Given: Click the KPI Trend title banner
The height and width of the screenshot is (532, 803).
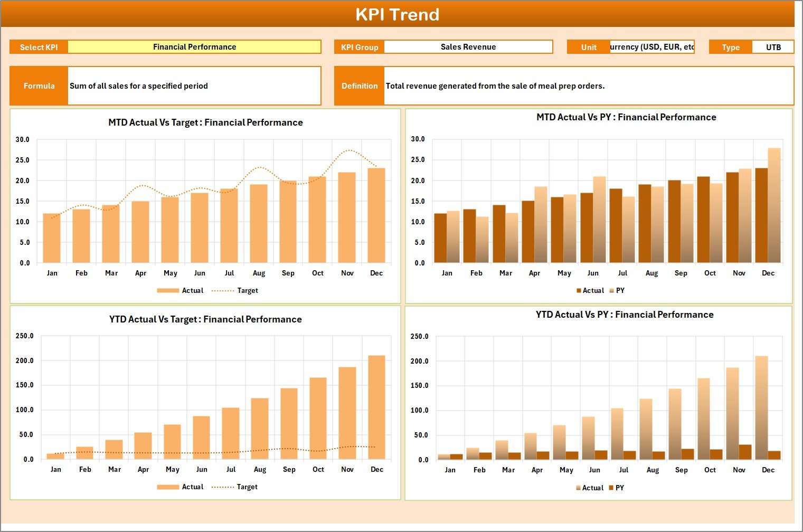Looking at the screenshot, I should click(399, 15).
